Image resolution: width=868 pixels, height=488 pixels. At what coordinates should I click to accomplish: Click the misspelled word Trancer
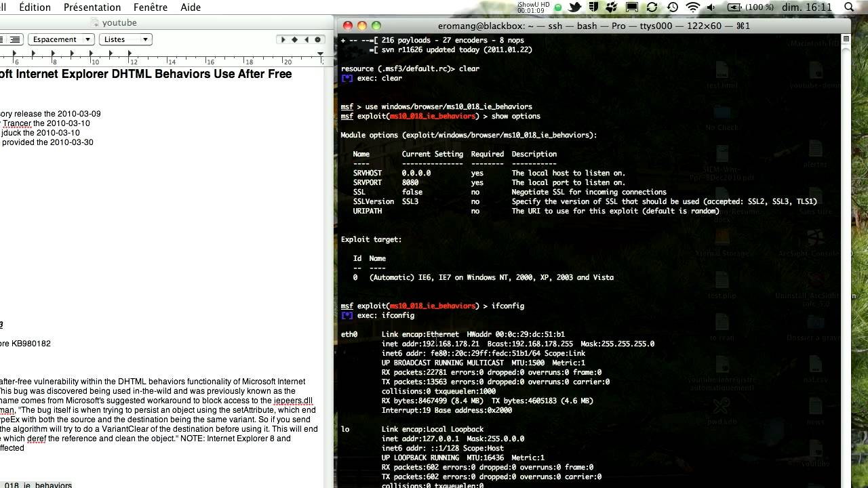pyautogui.click(x=17, y=123)
